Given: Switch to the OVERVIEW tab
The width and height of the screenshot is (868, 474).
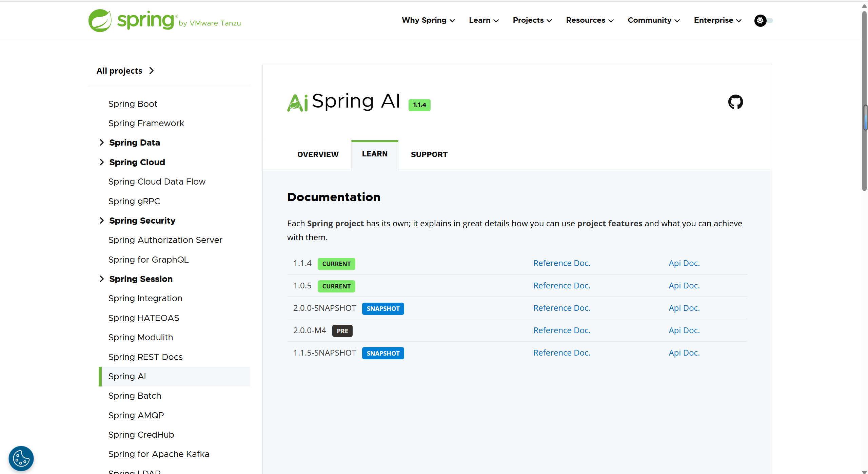Looking at the screenshot, I should pos(318,154).
